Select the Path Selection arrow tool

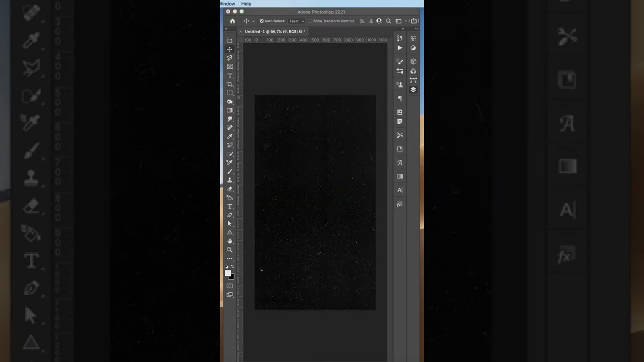(x=229, y=224)
